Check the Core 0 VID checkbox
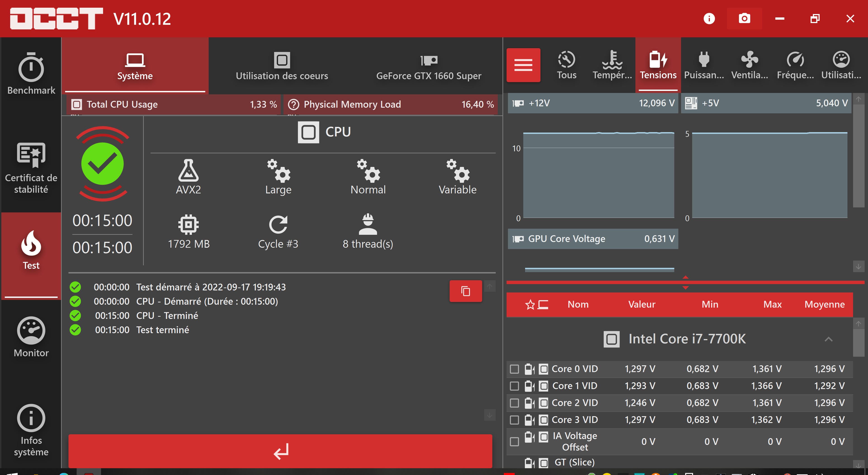868x475 pixels. point(514,369)
